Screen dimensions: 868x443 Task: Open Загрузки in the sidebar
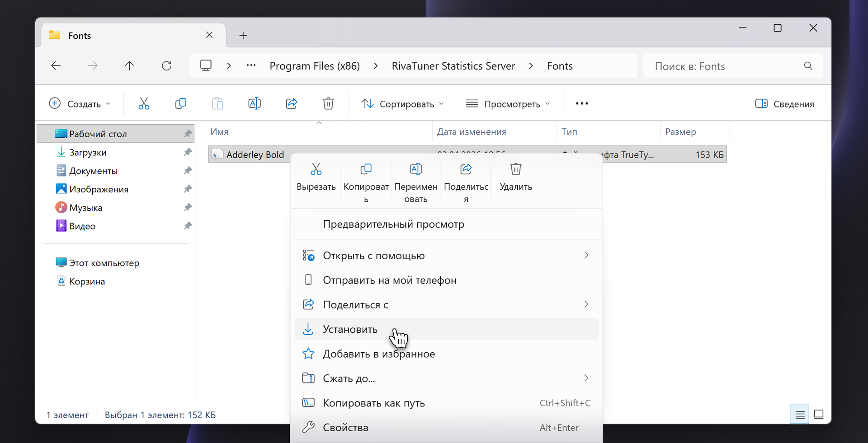[88, 153]
